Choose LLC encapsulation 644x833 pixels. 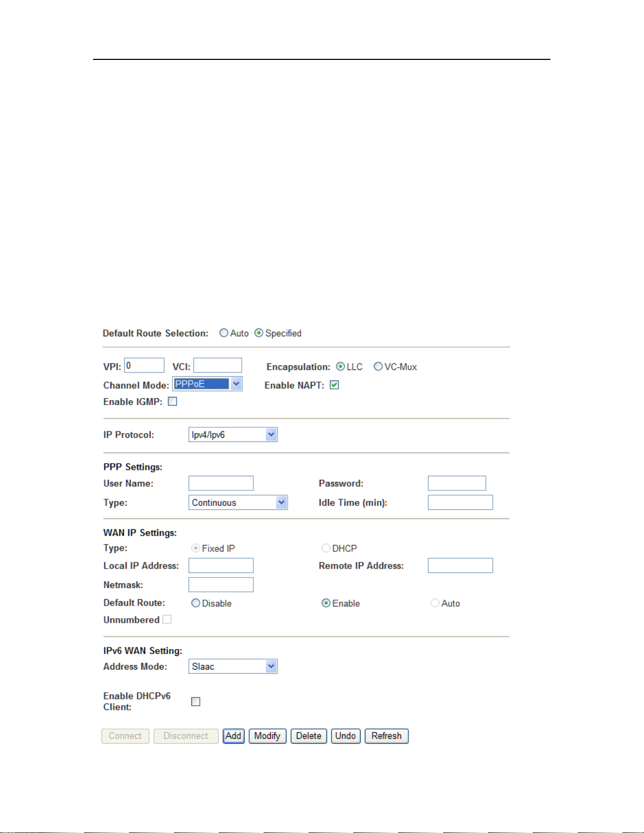340,367
